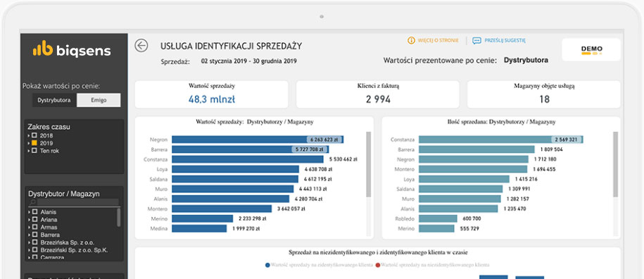
Task: Click the back arrow icon
Action: coord(141,46)
